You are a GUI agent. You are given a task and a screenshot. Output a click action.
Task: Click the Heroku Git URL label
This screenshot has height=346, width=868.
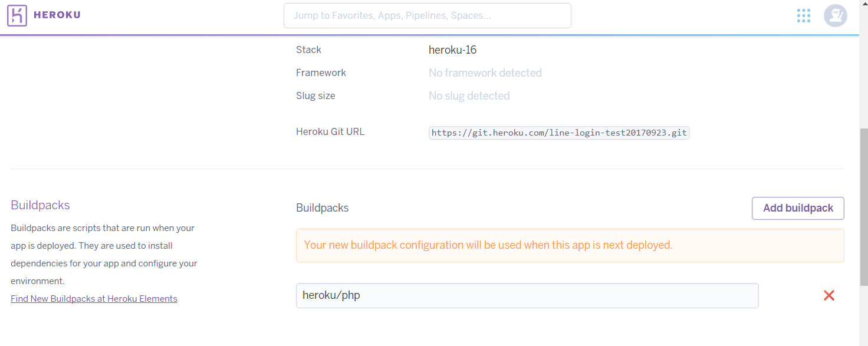330,131
